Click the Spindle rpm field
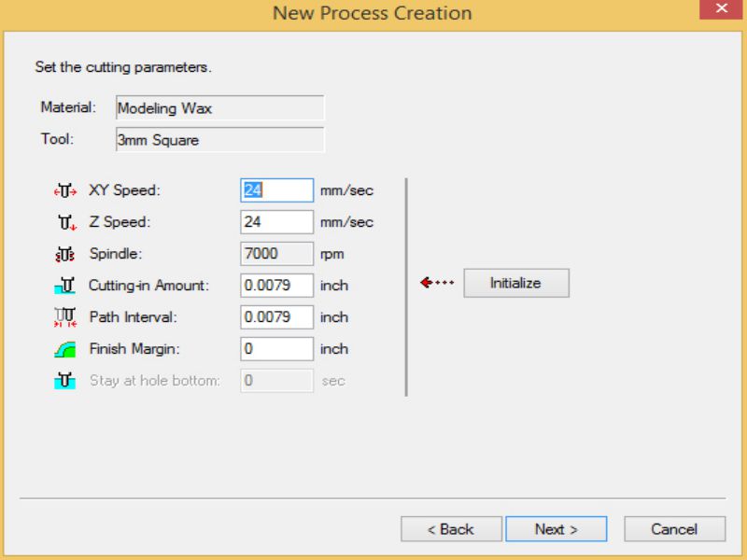Viewport: 747px width, 560px height. pos(277,254)
